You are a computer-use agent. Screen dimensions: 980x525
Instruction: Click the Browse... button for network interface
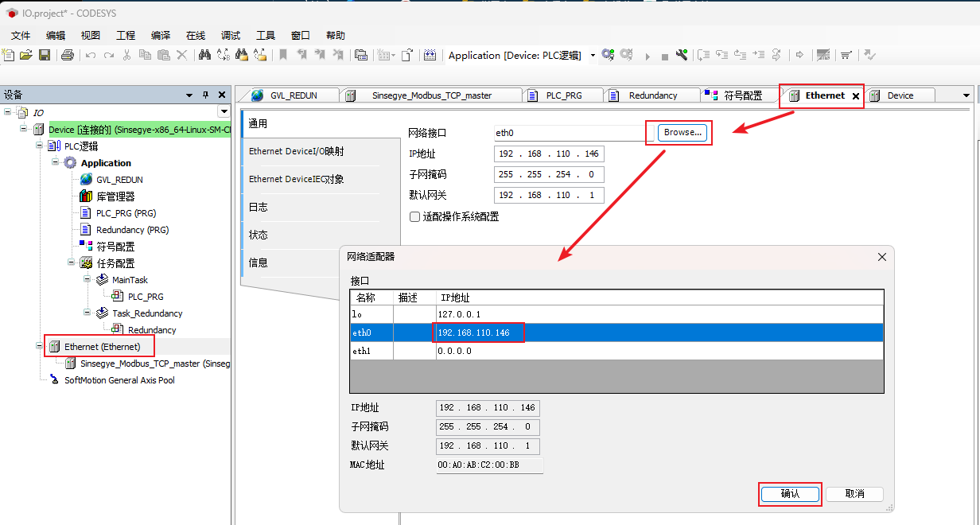pos(683,133)
